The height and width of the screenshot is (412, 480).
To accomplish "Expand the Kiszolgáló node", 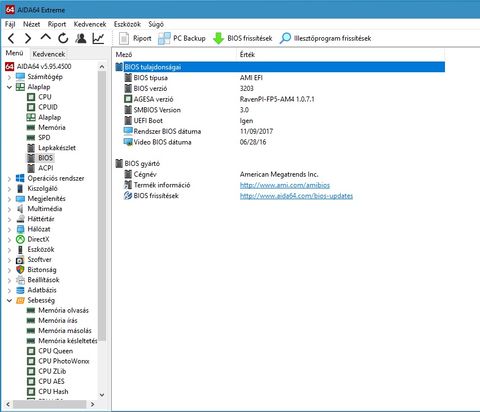I will coord(9,189).
